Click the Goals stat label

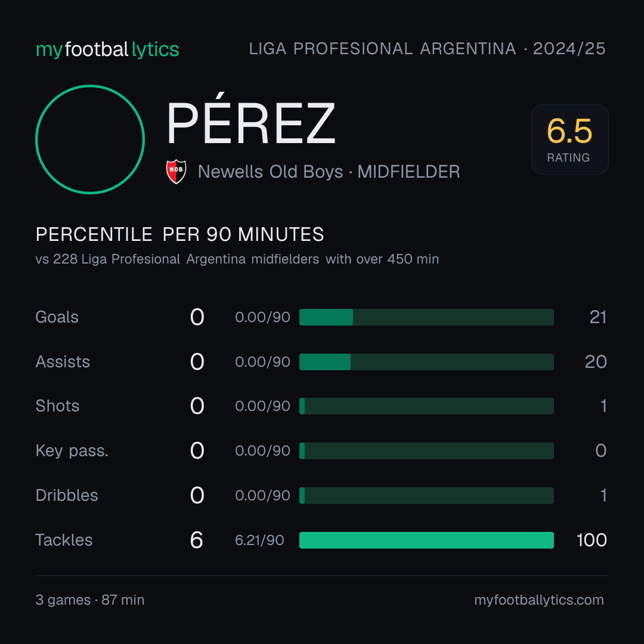[x=57, y=317]
